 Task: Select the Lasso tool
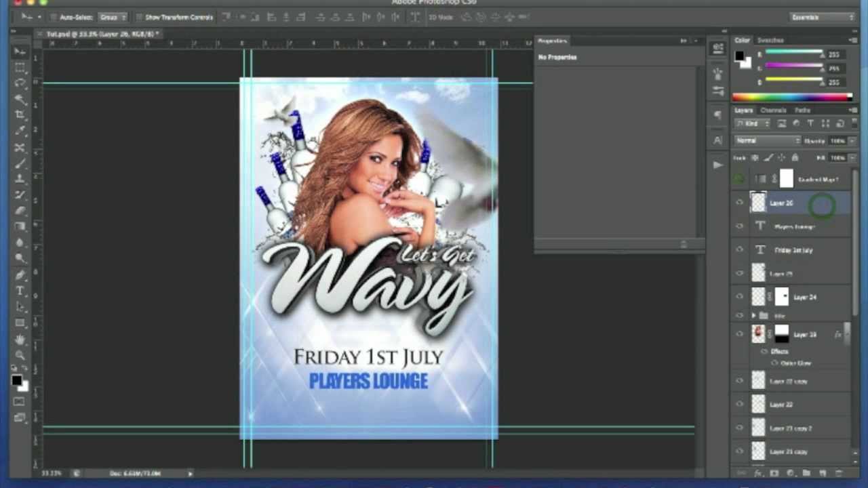20,83
